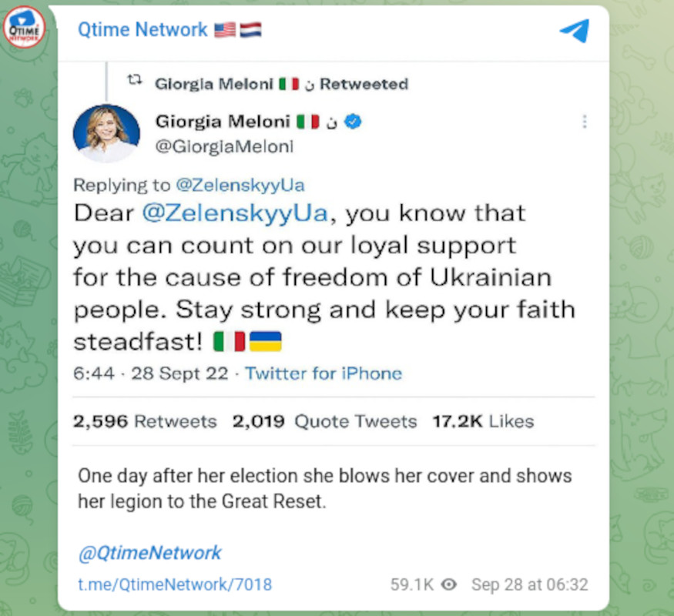Click the Sep 28 at 06:32 timestamp
This screenshot has width=674, height=616.
[x=529, y=584]
